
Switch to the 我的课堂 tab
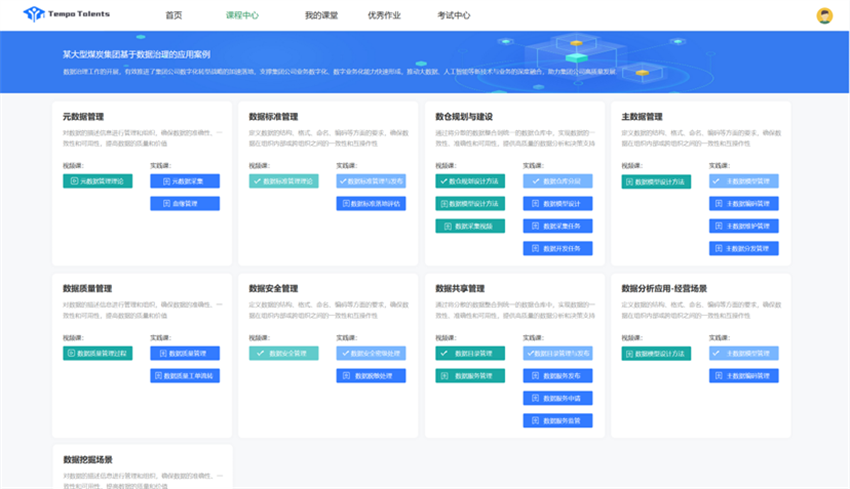[x=321, y=15]
